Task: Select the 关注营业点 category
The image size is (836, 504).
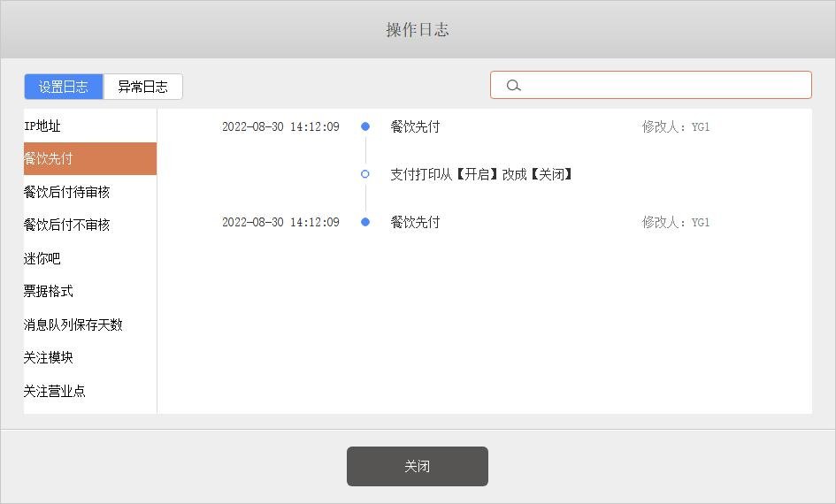Action: point(55,391)
